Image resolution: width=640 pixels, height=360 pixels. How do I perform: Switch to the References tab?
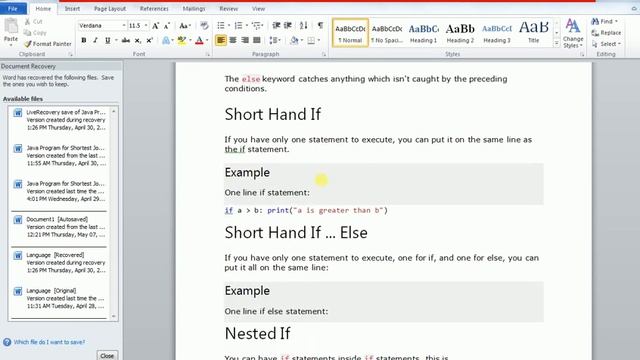point(154,9)
